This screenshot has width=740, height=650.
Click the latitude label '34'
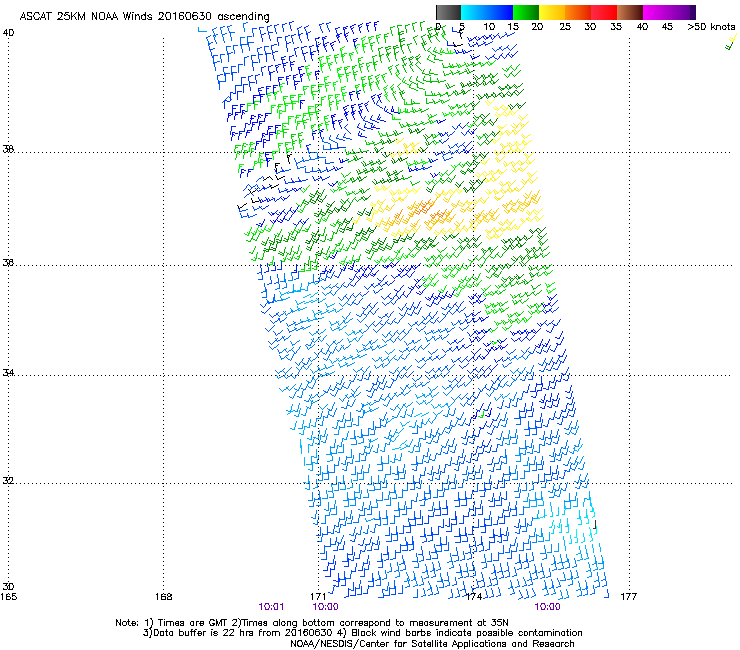(x=8, y=373)
